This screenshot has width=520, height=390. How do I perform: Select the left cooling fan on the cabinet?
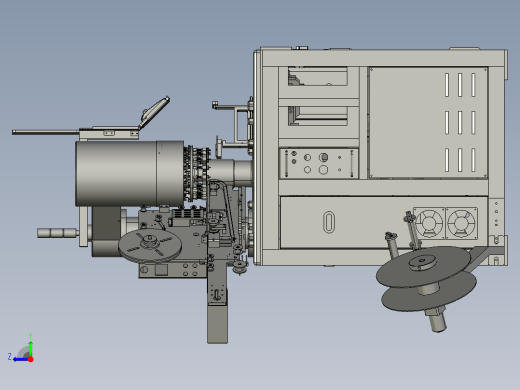pos(429,223)
